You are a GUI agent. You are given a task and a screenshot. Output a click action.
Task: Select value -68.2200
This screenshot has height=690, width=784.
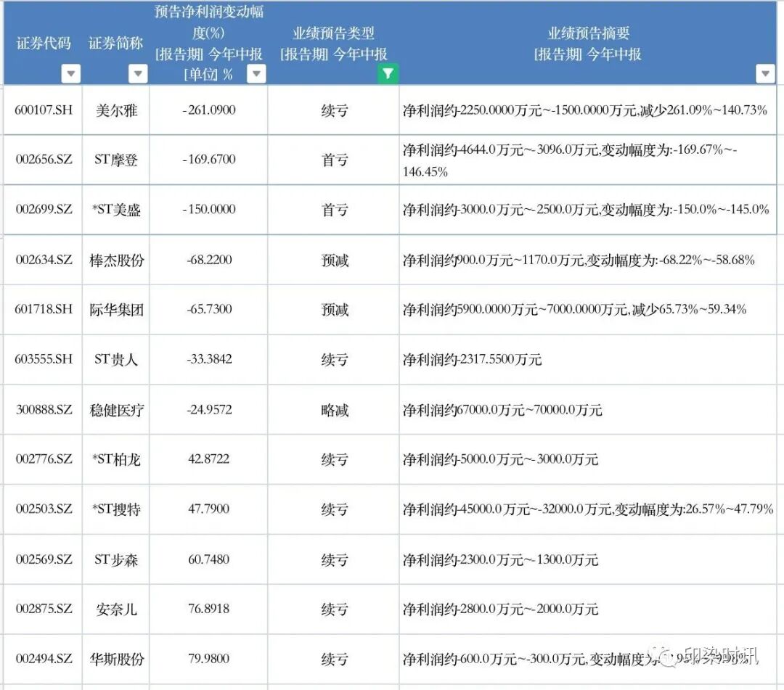(208, 260)
